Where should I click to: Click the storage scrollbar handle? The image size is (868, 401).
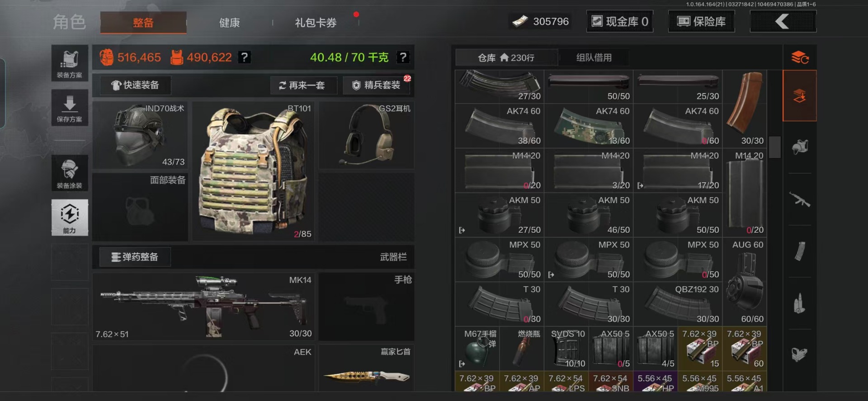point(775,147)
